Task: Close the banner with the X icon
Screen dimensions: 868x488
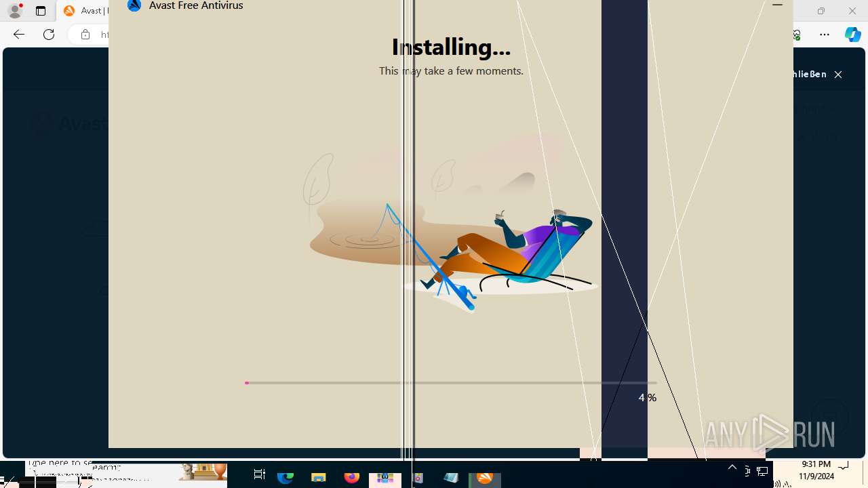Action: click(x=838, y=75)
